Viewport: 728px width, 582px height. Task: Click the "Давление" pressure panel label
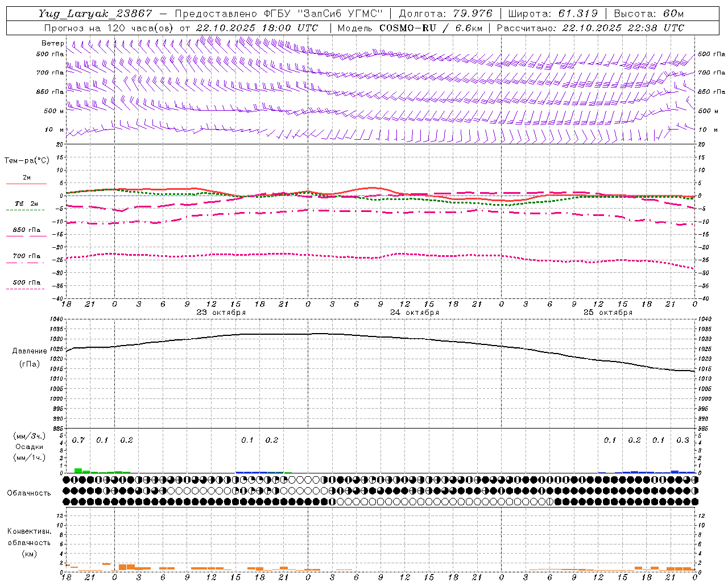click(x=30, y=351)
